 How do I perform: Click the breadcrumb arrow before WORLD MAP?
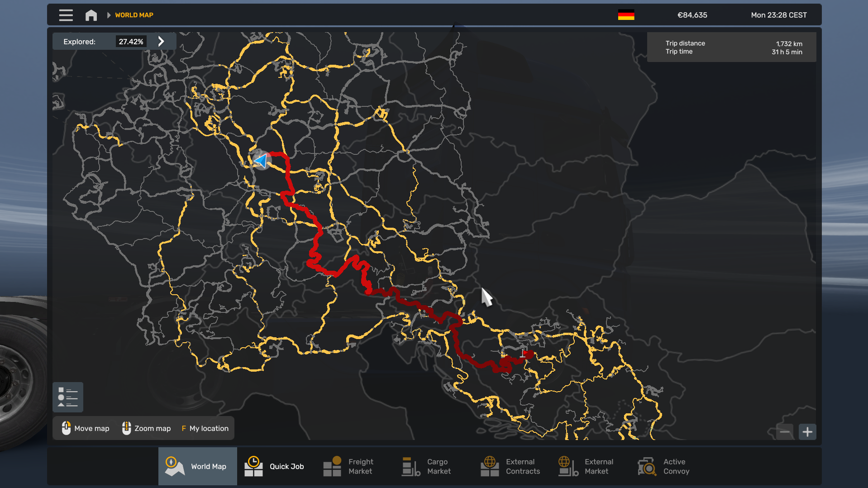109,15
